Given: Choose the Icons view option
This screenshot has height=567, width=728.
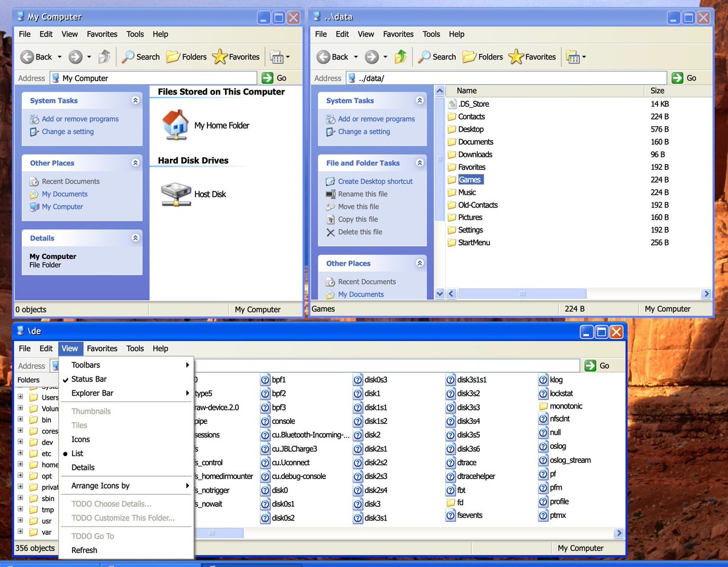Looking at the screenshot, I should (x=126, y=440).
